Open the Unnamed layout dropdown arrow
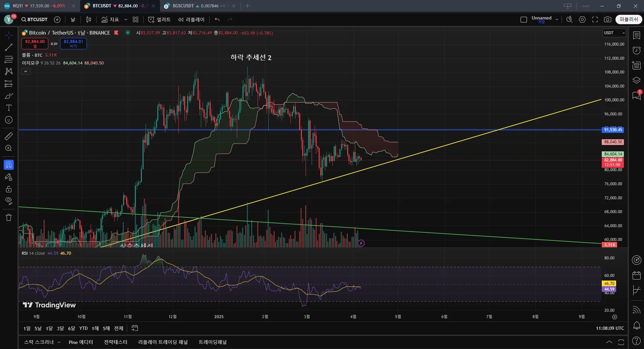Screen dimensions: 644x349 click(x=557, y=19)
